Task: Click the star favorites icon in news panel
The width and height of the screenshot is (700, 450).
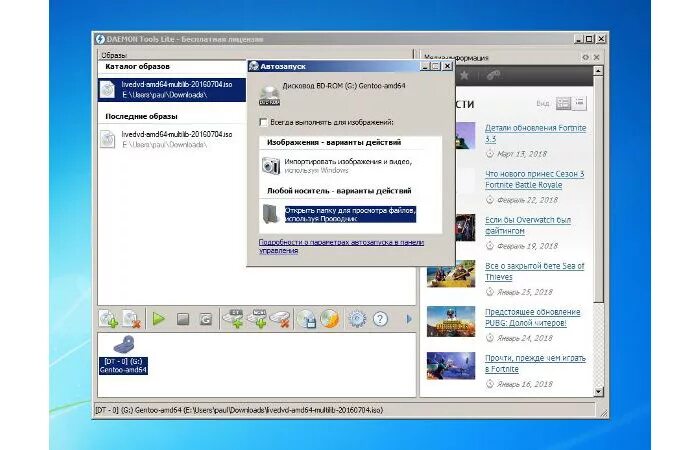Action: tap(464, 75)
